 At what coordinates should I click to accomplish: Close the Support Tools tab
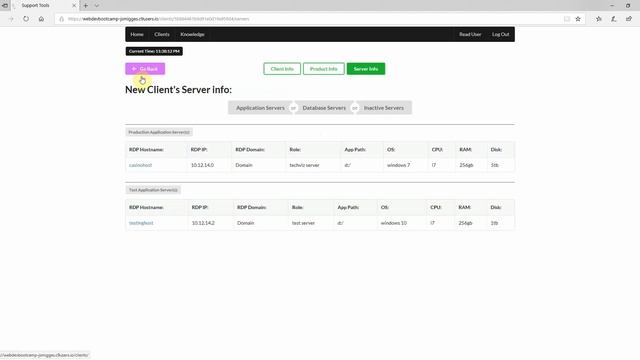pyautogui.click(x=74, y=6)
